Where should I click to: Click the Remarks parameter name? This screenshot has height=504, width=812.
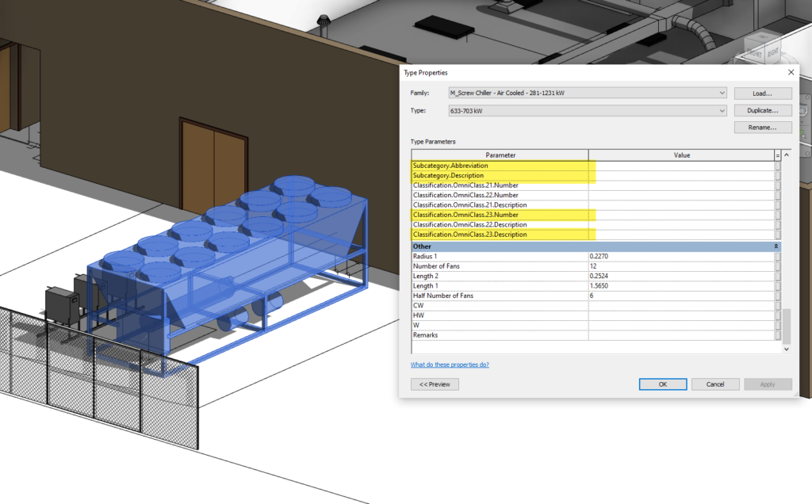click(x=425, y=334)
